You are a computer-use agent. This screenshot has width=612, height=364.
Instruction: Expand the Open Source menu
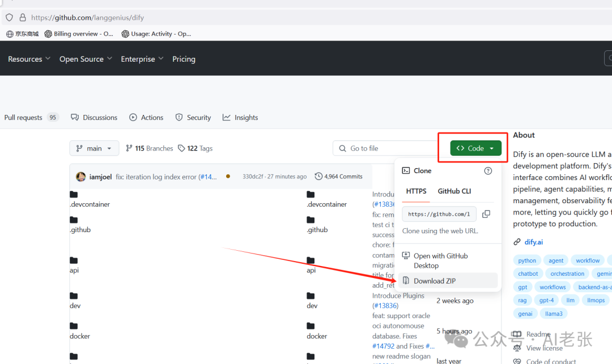tap(86, 59)
